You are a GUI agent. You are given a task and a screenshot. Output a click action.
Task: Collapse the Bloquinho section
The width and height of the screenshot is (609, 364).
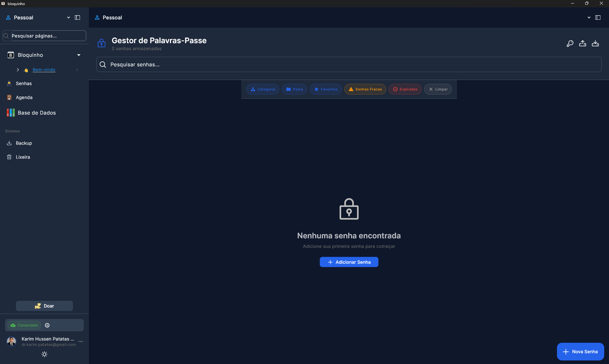[78, 55]
